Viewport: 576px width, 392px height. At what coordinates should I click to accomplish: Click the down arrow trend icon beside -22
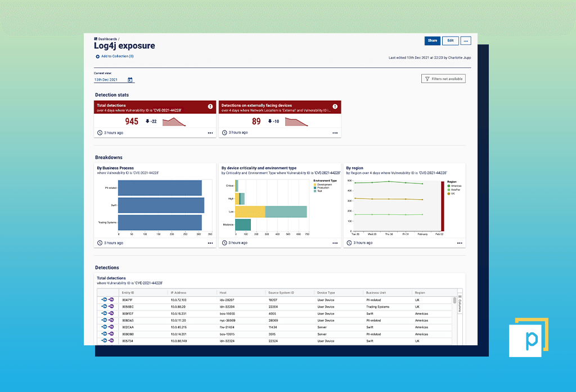(147, 121)
